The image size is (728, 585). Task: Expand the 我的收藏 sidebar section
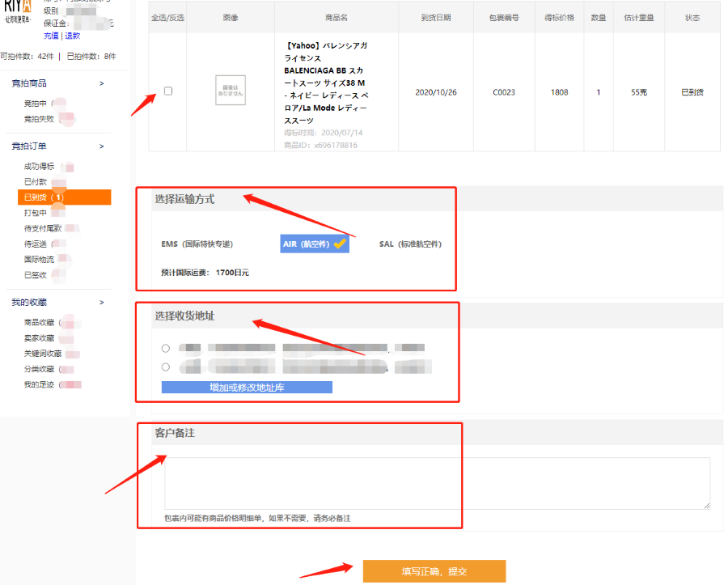click(101, 303)
